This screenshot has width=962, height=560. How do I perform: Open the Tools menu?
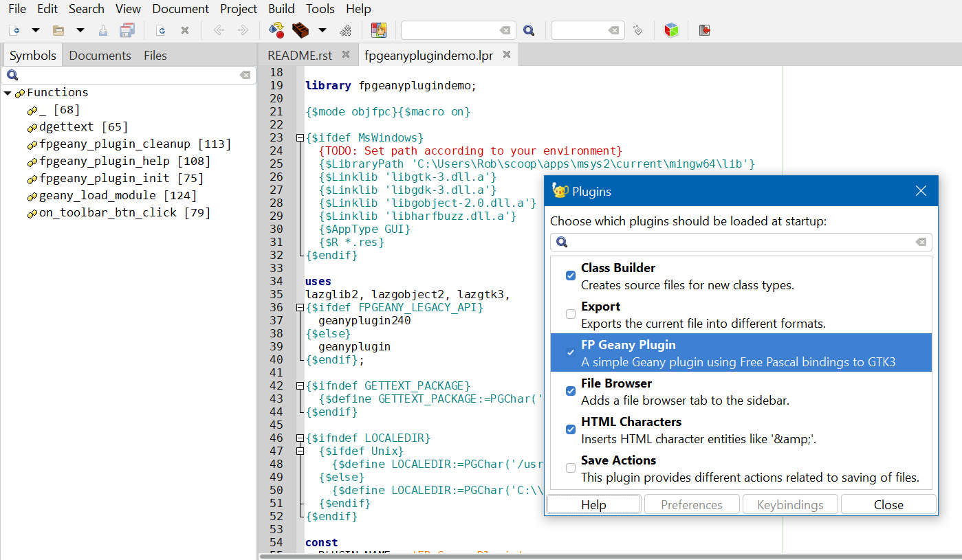click(x=320, y=9)
